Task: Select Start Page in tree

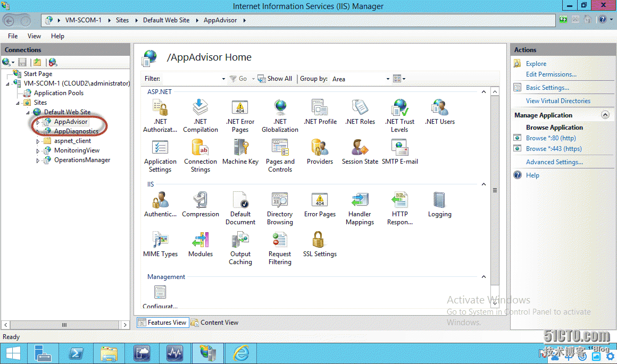Action: [38, 73]
